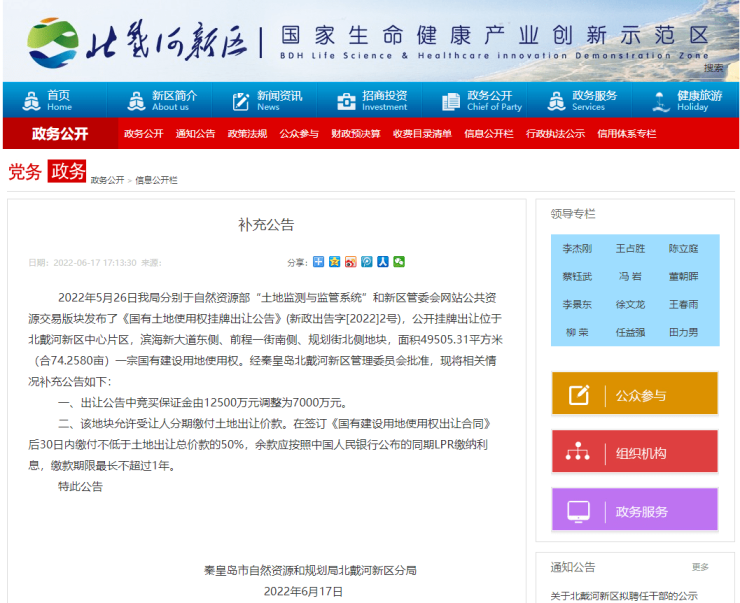The width and height of the screenshot is (740, 603).
Task: Click the red 组织机构 button
Action: tap(634, 453)
